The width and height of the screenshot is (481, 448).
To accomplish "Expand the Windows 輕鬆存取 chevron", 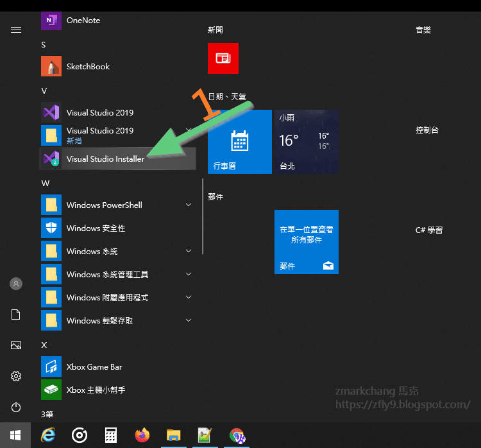I will [x=189, y=320].
